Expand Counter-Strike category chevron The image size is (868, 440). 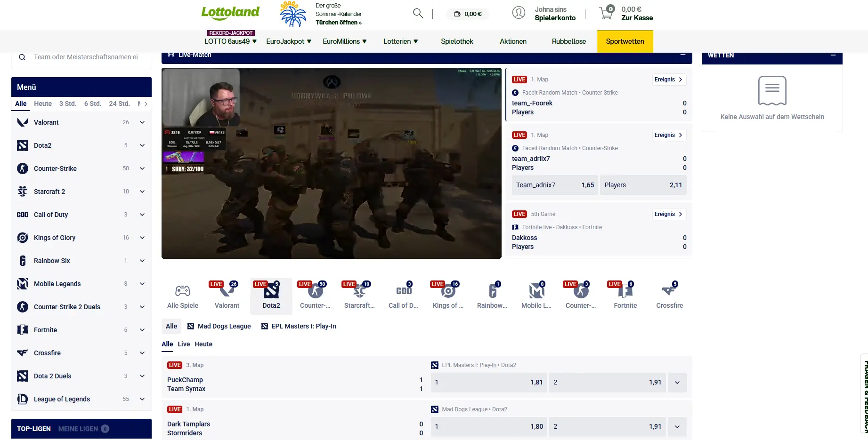coord(142,168)
